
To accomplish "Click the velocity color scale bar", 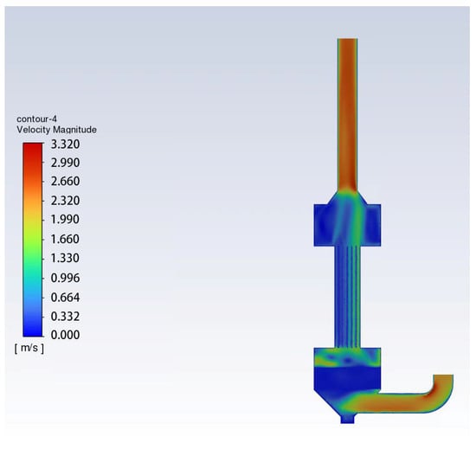I will click(x=33, y=240).
